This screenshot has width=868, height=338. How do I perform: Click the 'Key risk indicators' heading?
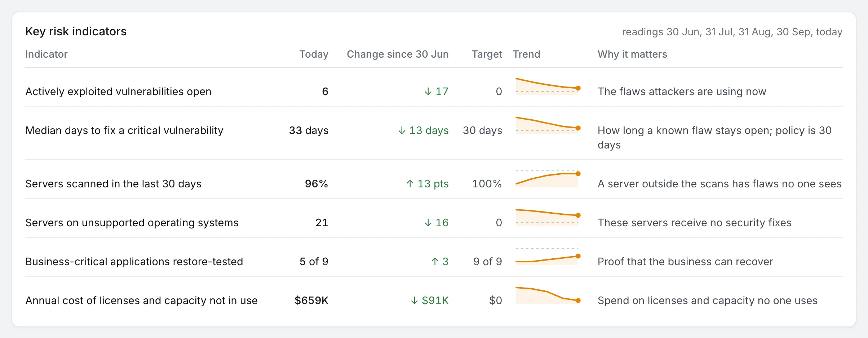point(76,31)
